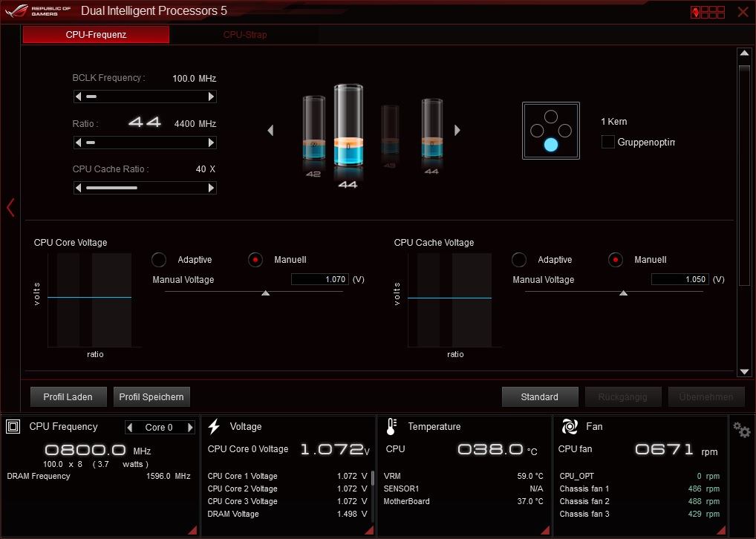Screen dimensions: 756x539
Task: Expand CPU Frequency panel via red corner triangle
Action: 192,530
